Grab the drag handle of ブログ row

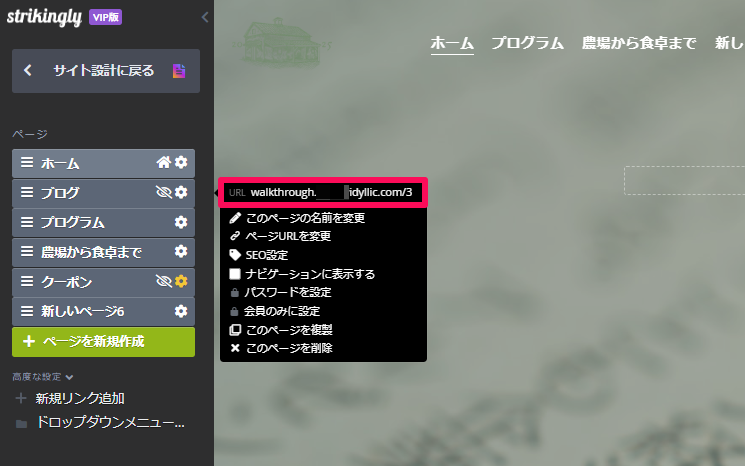[x=27, y=192]
